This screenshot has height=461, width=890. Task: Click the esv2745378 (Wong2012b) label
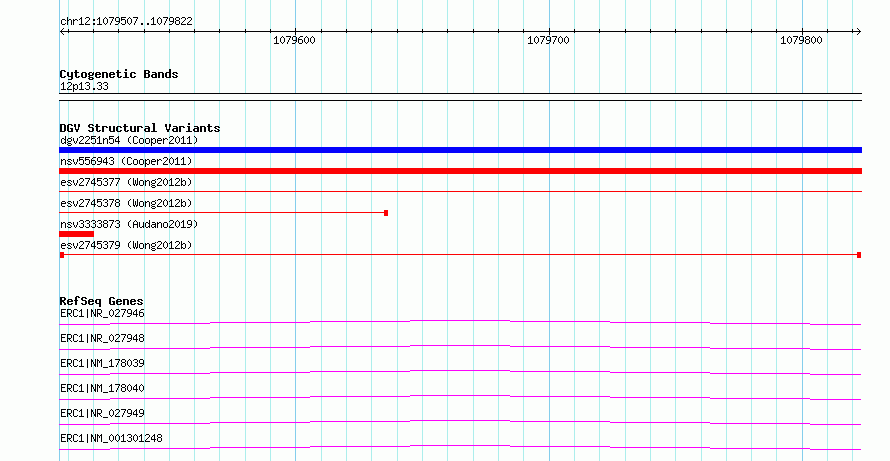coord(126,203)
